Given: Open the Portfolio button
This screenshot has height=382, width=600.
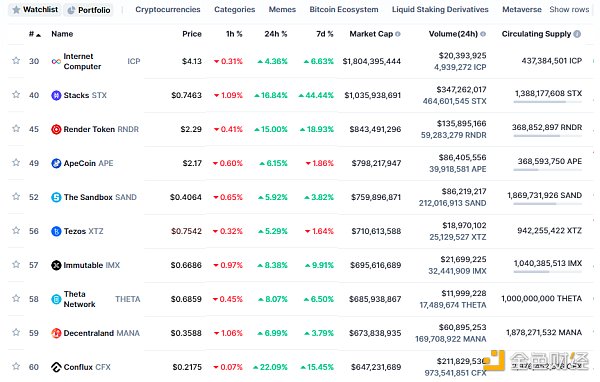Looking at the screenshot, I should coord(89,10).
